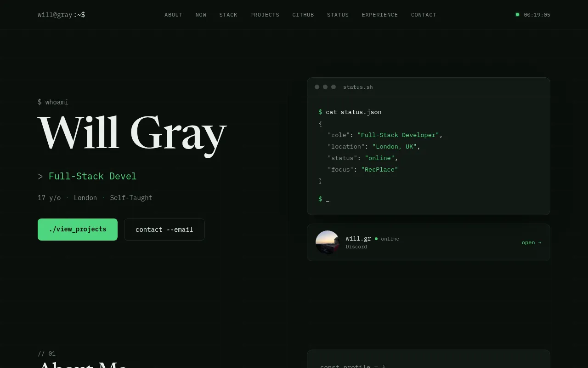Click the 'Self-Taught' text
This screenshot has height=368, width=588.
pos(131,198)
